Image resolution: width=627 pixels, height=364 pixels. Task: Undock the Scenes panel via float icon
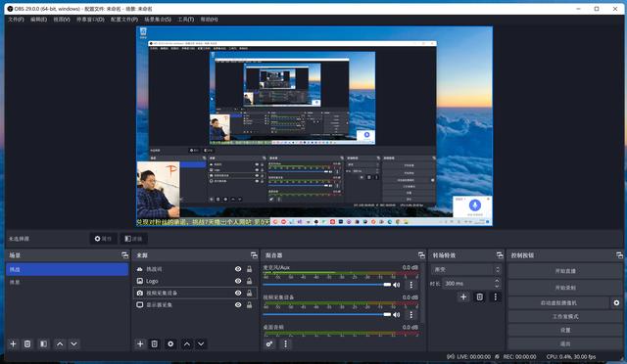click(x=124, y=255)
